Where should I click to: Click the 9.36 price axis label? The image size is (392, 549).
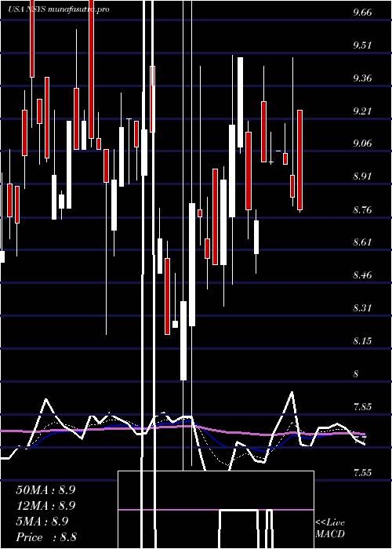362,78
